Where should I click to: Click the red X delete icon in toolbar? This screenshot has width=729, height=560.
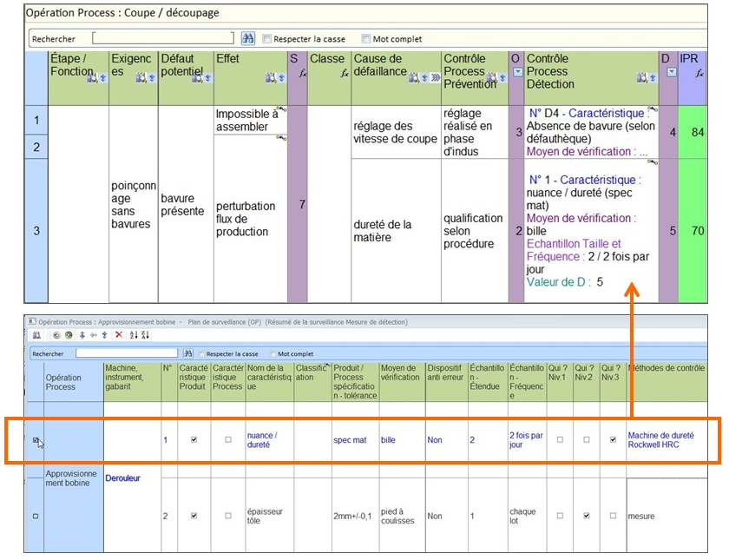coord(119,335)
